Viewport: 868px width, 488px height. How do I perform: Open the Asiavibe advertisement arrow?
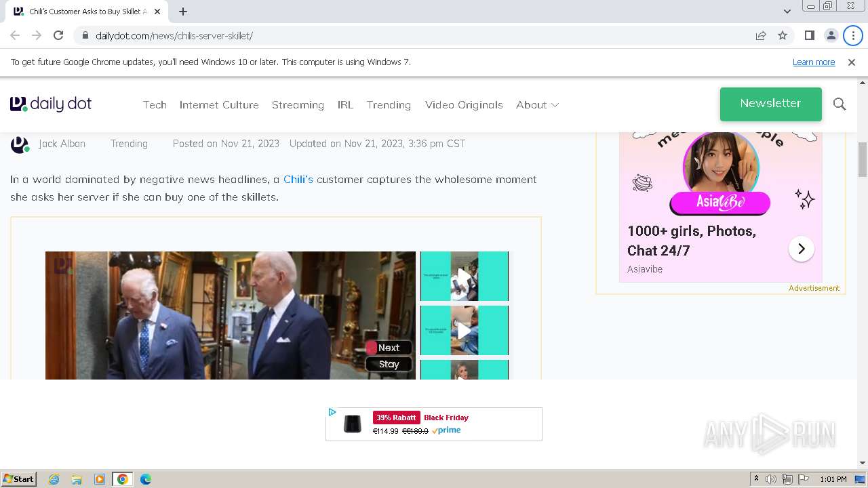pos(801,249)
